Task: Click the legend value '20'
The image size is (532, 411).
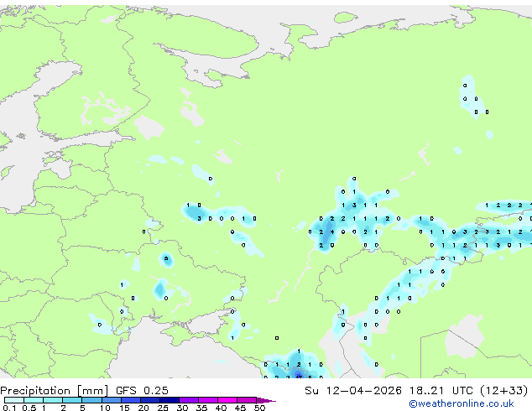Action: (x=143, y=408)
